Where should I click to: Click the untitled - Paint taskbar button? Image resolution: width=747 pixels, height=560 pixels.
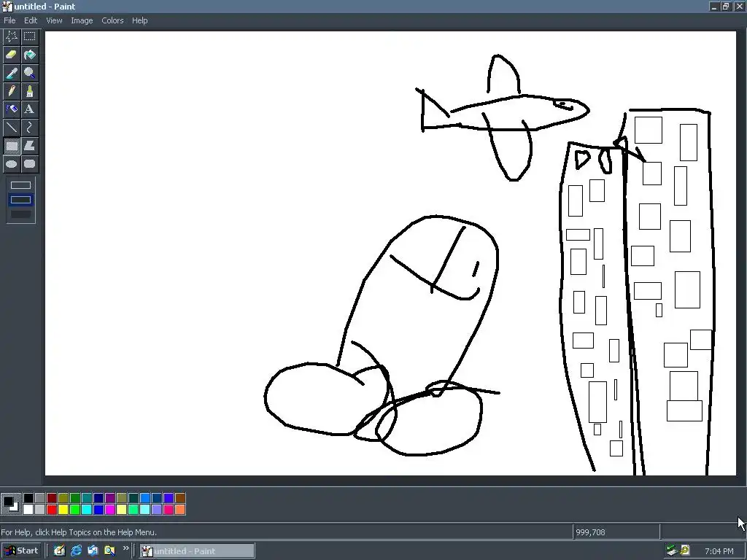coord(197,551)
